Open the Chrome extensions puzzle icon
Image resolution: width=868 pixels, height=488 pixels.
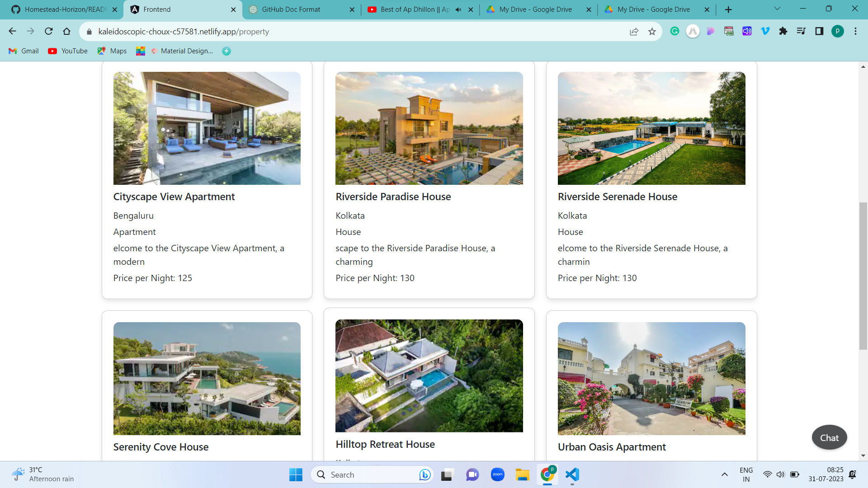[x=783, y=32]
